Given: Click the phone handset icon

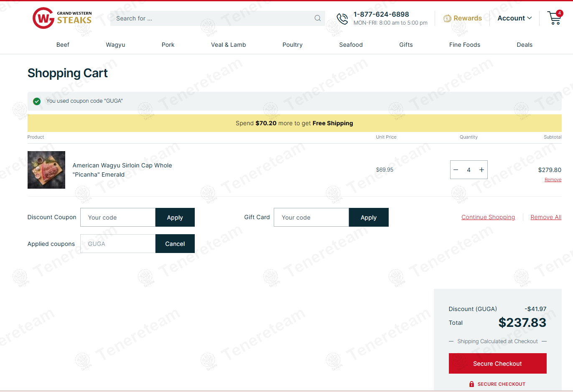Looking at the screenshot, I should (x=342, y=18).
